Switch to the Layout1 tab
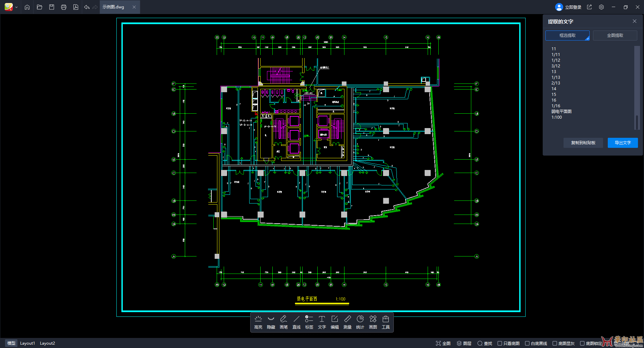The image size is (644, 348). [x=28, y=343]
